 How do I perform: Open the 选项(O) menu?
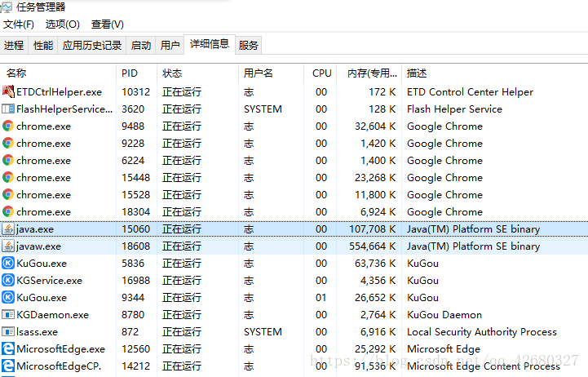click(x=63, y=24)
